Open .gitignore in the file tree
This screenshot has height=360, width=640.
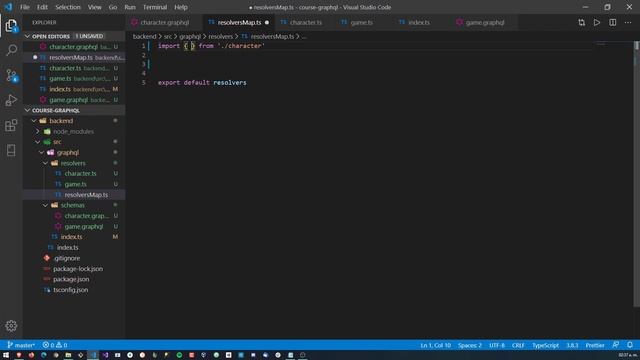[x=67, y=258]
